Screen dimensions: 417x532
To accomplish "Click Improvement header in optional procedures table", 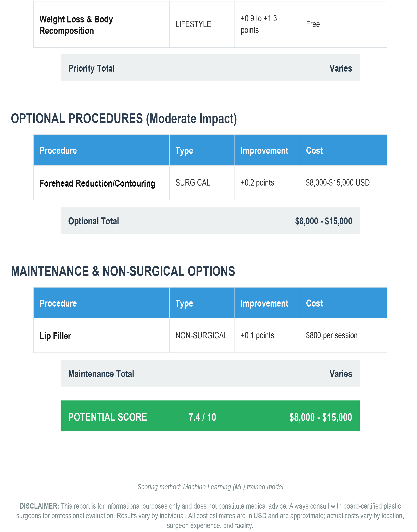I will point(264,151).
